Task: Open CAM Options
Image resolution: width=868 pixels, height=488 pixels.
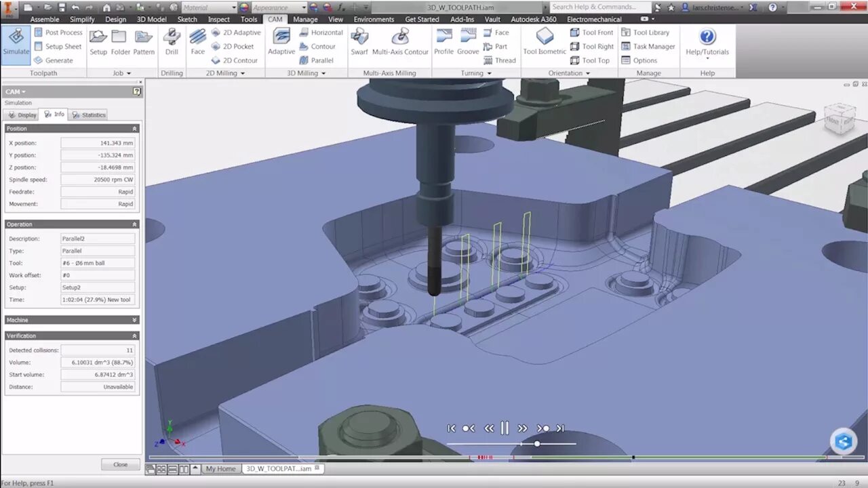Action: click(639, 60)
